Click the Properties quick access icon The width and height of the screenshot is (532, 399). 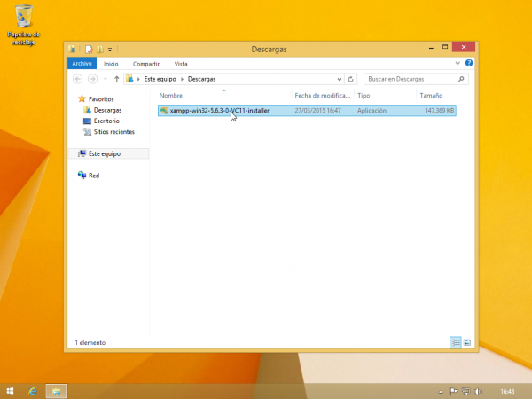pyautogui.click(x=89, y=50)
